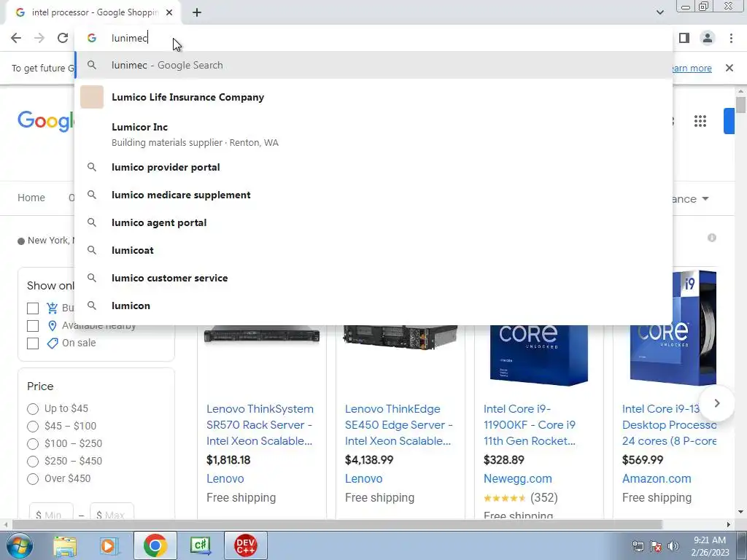Click the 'lunimec - Google Search' suggestion

pos(373,65)
